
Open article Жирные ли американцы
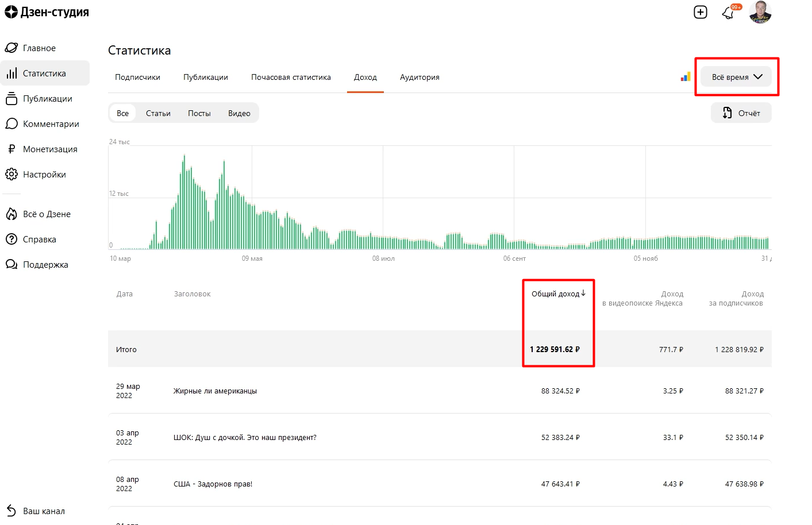[x=215, y=391]
